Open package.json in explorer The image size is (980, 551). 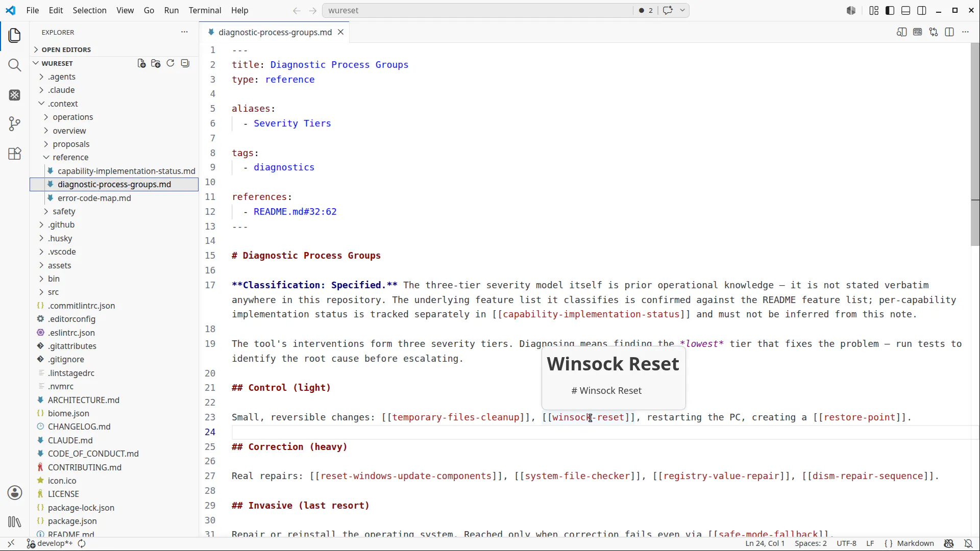pos(72,521)
